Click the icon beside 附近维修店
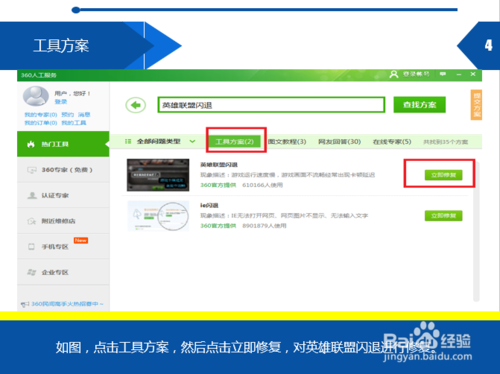Screen dimensions: 500x374 click(x=32, y=221)
